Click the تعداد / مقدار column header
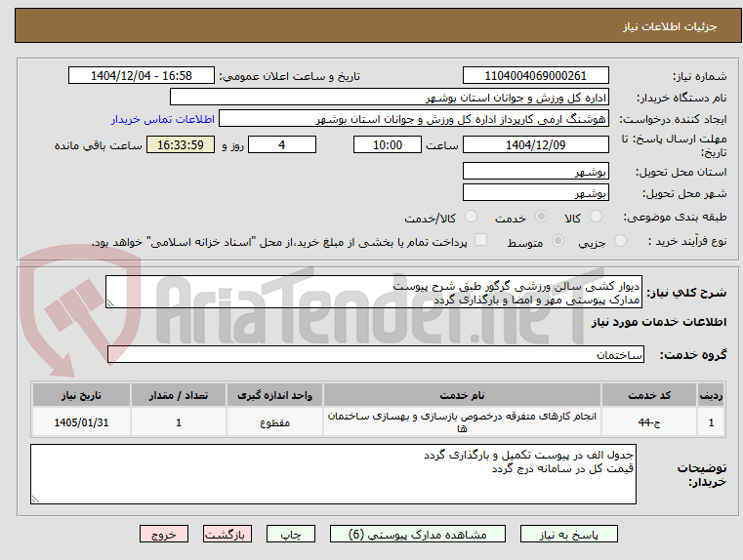Image resolution: width=743 pixels, height=560 pixels. point(179,395)
